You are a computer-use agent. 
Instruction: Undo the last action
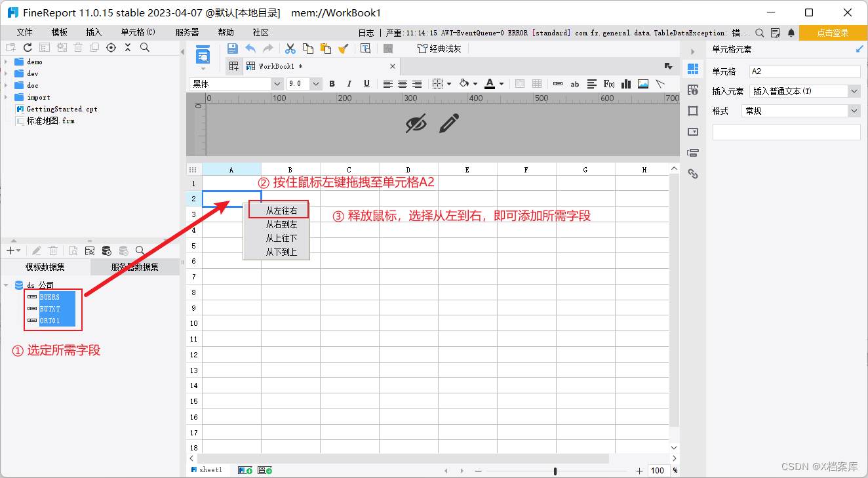point(250,48)
